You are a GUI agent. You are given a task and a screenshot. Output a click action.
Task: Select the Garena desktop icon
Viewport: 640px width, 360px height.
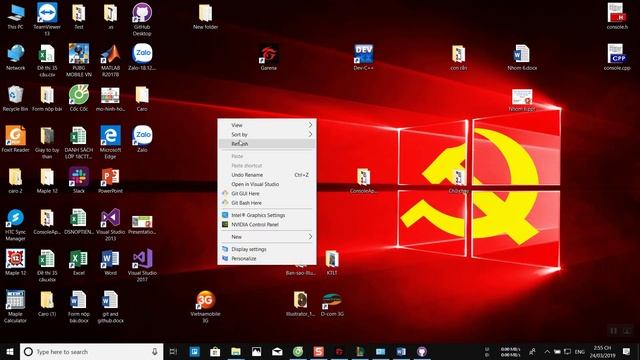(x=269, y=57)
